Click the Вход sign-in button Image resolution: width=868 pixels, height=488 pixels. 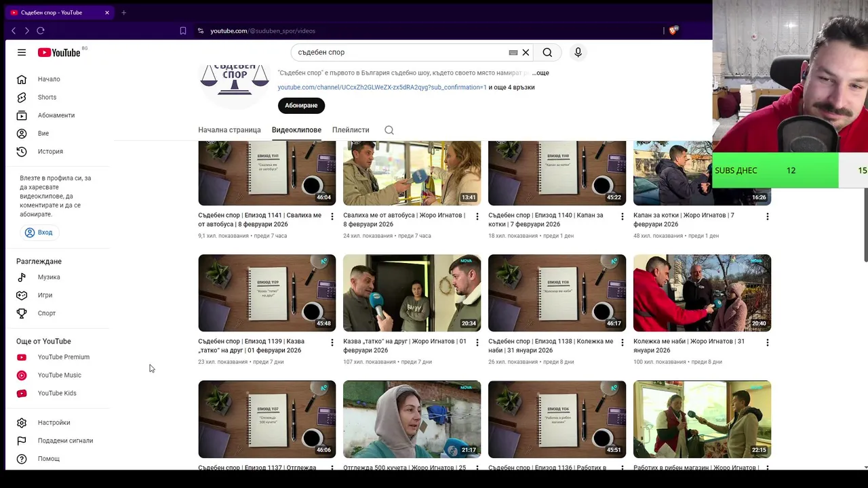point(39,232)
